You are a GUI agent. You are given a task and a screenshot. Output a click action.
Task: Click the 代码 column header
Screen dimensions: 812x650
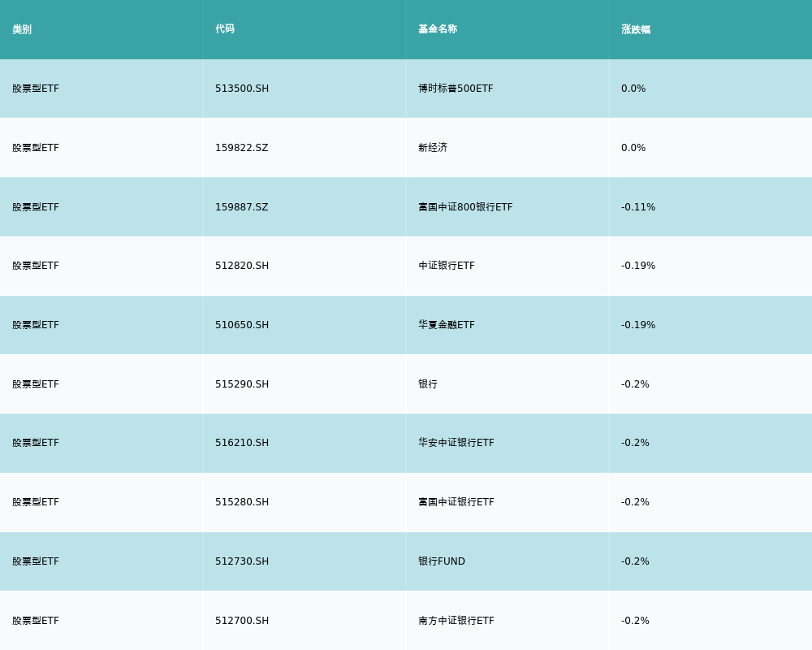pos(225,29)
